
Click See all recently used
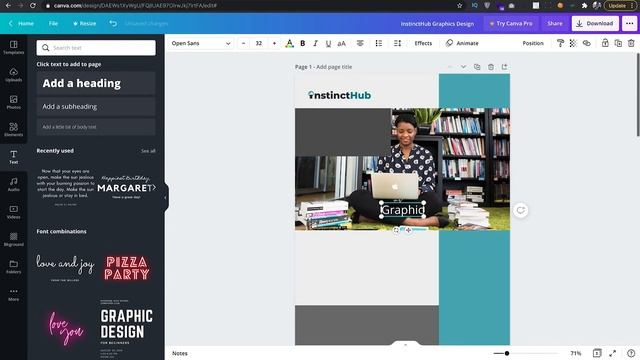(x=148, y=151)
